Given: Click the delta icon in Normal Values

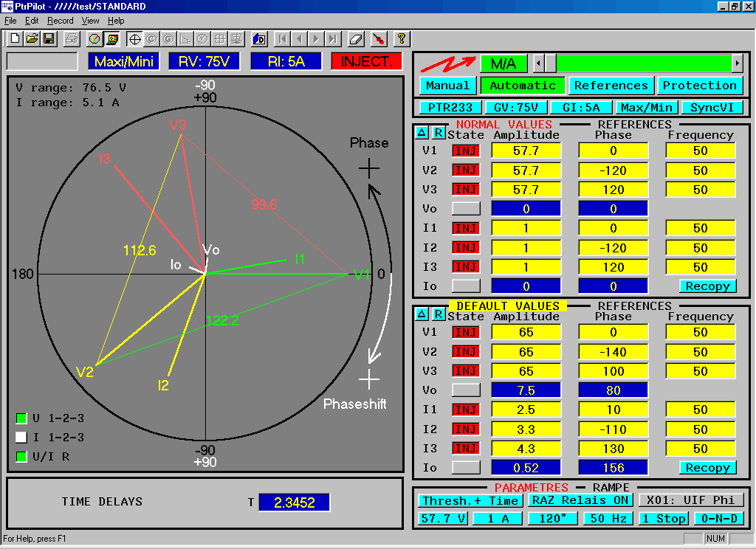Looking at the screenshot, I should [x=422, y=133].
